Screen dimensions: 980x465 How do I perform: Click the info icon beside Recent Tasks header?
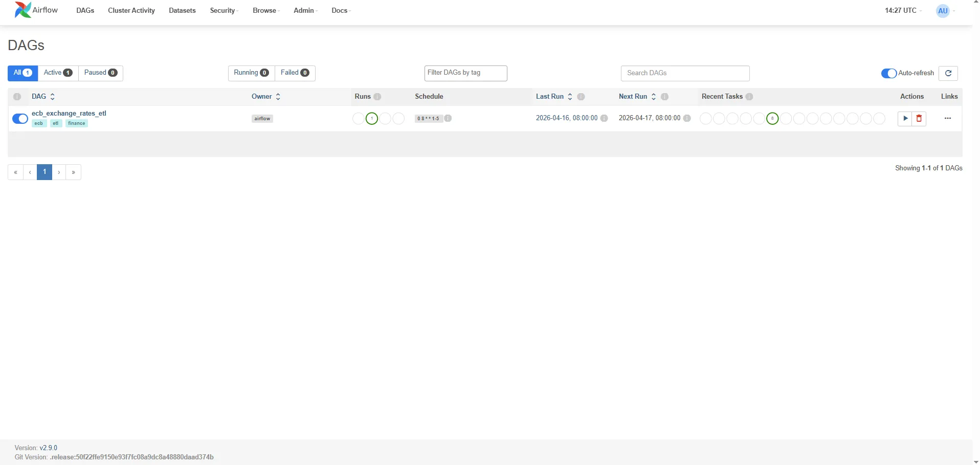pyautogui.click(x=750, y=97)
